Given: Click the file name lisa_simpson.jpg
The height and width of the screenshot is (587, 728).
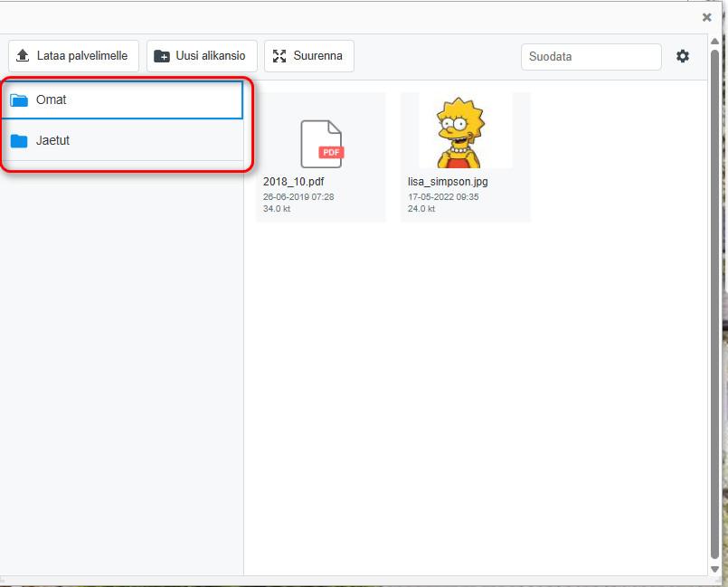Looking at the screenshot, I should click(448, 182).
